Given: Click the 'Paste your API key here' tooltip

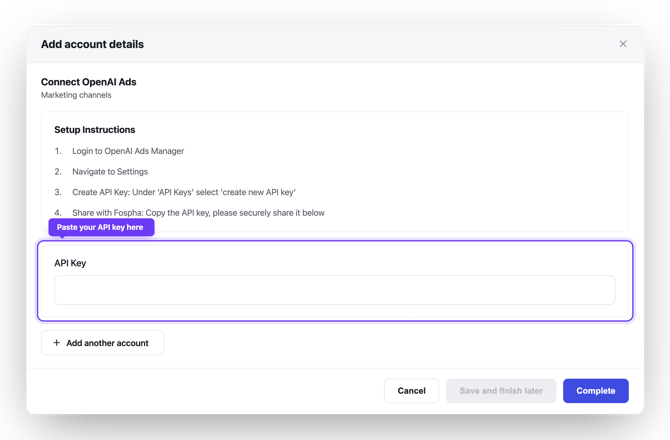Looking at the screenshot, I should coord(101,227).
